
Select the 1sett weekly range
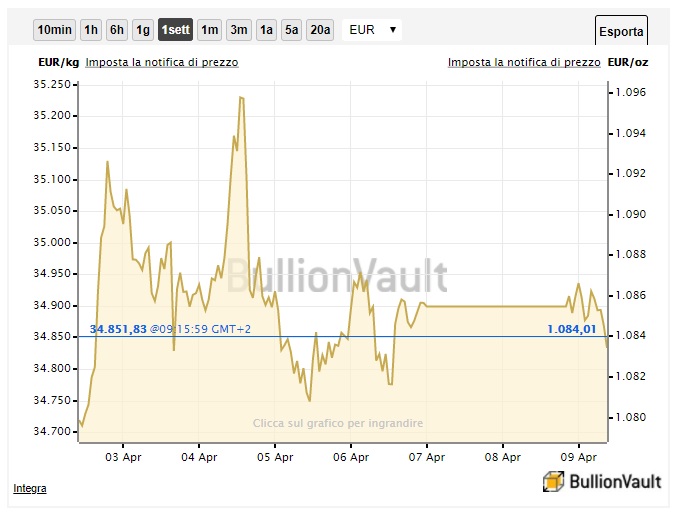(x=175, y=30)
